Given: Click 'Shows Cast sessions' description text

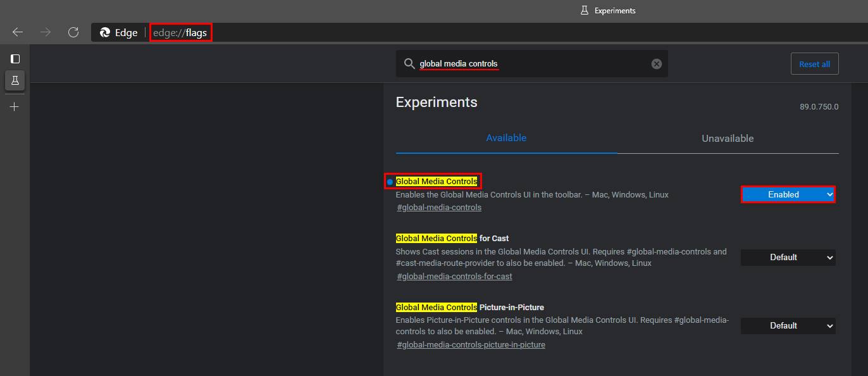Looking at the screenshot, I should pyautogui.click(x=561, y=257).
